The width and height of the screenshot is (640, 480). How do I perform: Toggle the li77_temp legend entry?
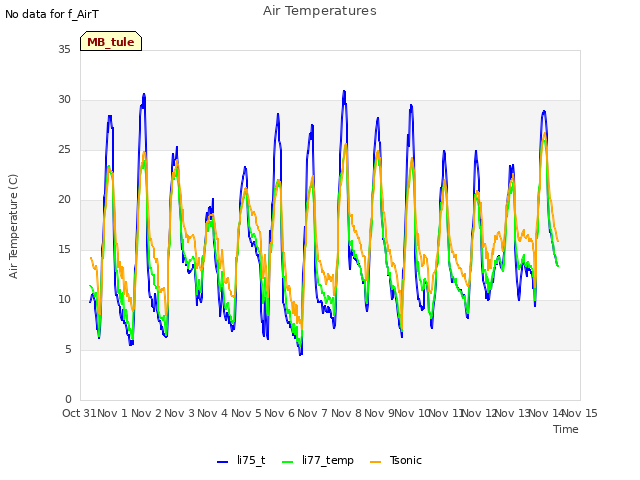point(318,460)
